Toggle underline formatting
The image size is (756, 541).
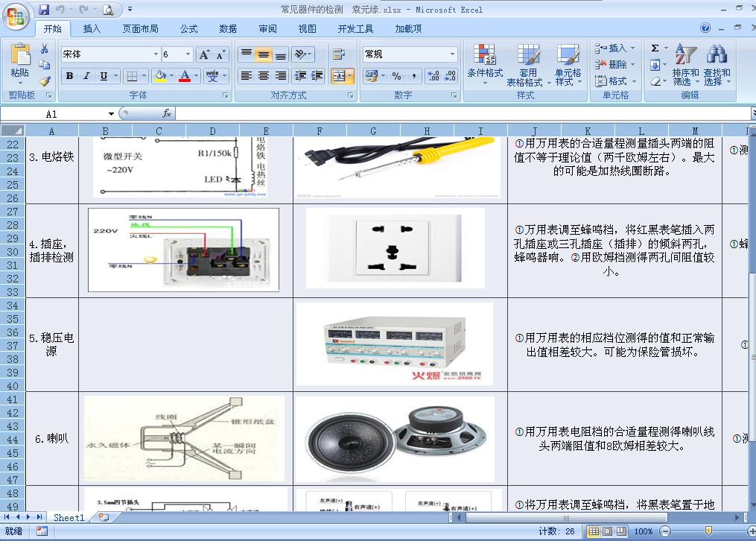(104, 76)
